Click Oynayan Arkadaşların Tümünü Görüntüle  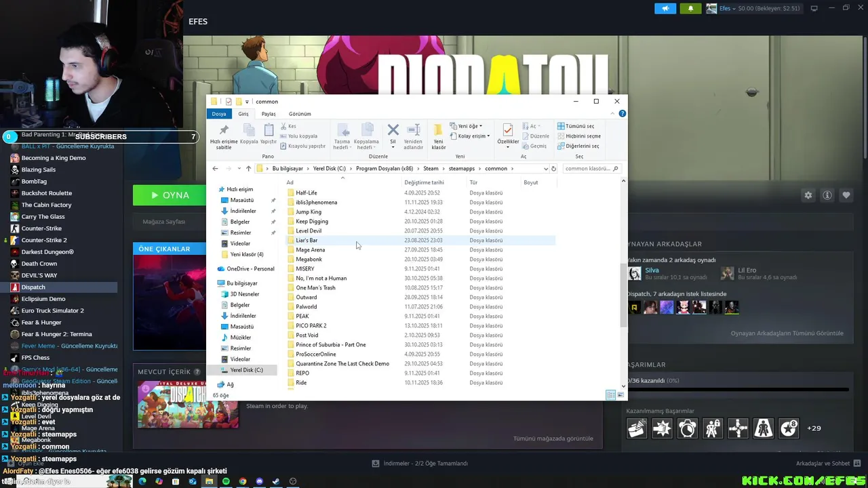coord(787,333)
